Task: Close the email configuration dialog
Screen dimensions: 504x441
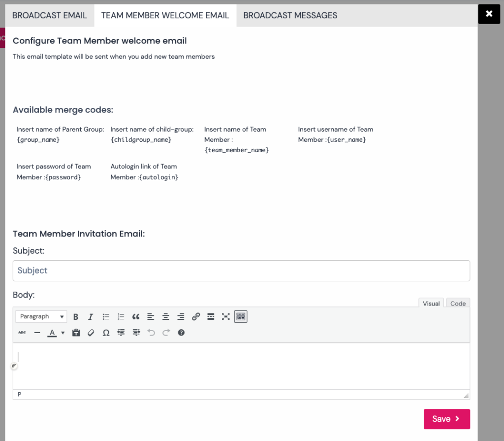Action: [x=489, y=14]
